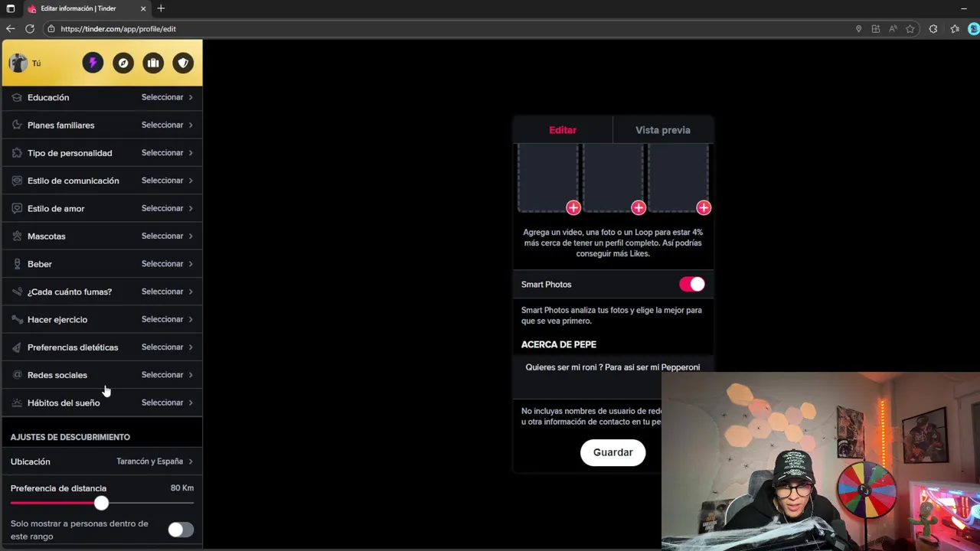Click the Guardar button
Viewport: 980px width, 551px height.
[613, 452]
